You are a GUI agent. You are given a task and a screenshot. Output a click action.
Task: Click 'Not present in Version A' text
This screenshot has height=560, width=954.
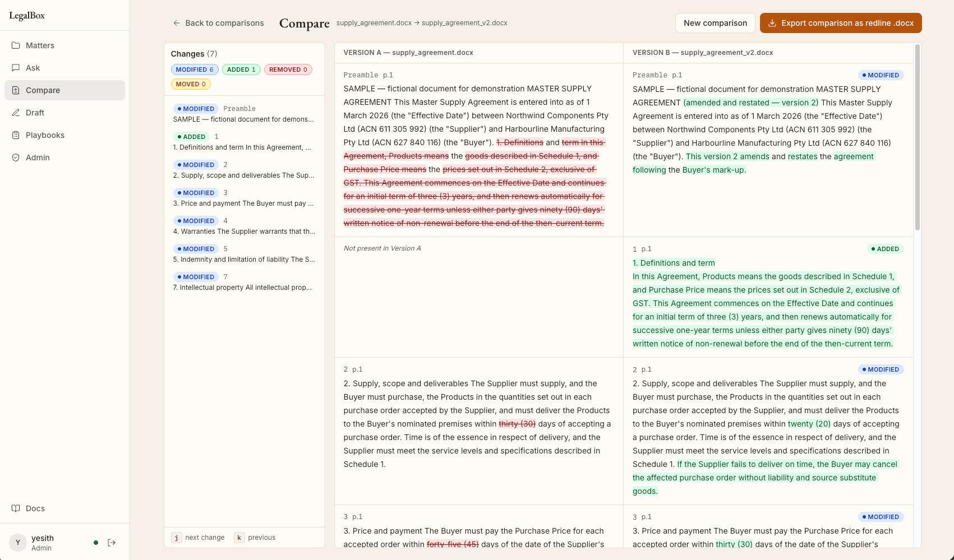[x=382, y=248]
